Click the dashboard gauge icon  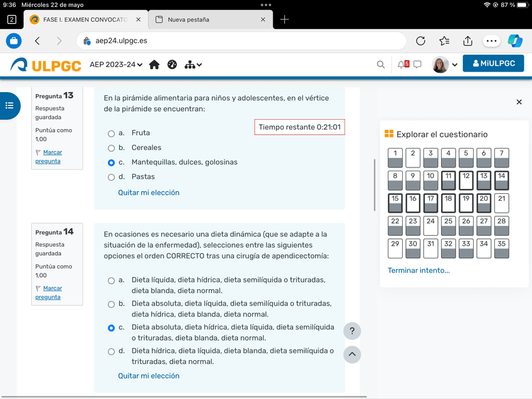point(173,65)
